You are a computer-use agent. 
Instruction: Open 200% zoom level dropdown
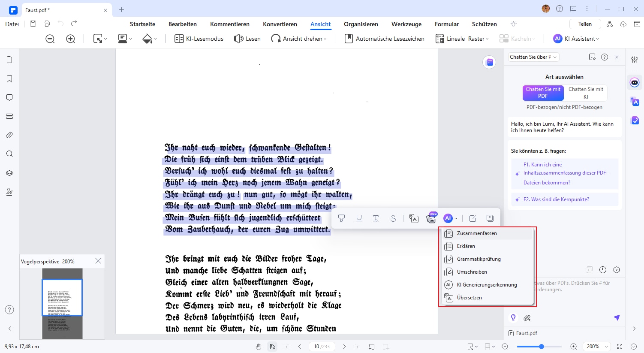point(598,347)
